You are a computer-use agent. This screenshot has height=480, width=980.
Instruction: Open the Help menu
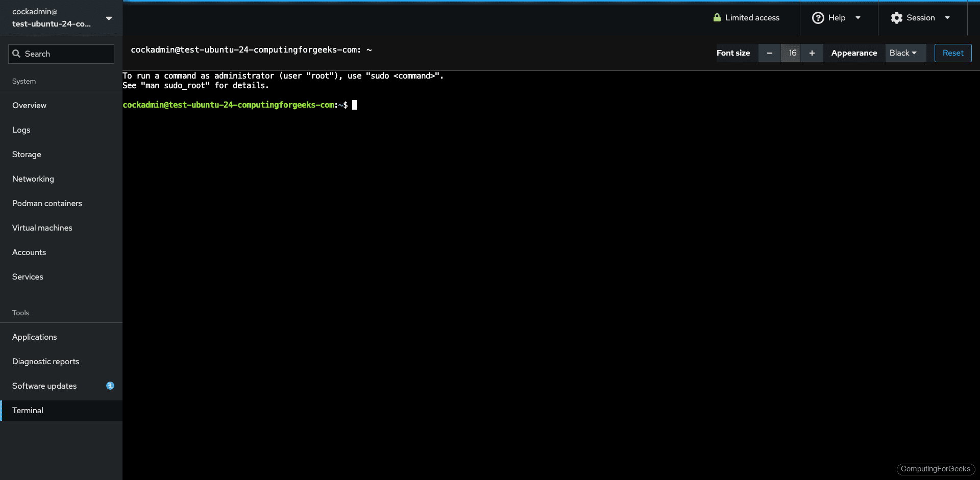click(837, 17)
